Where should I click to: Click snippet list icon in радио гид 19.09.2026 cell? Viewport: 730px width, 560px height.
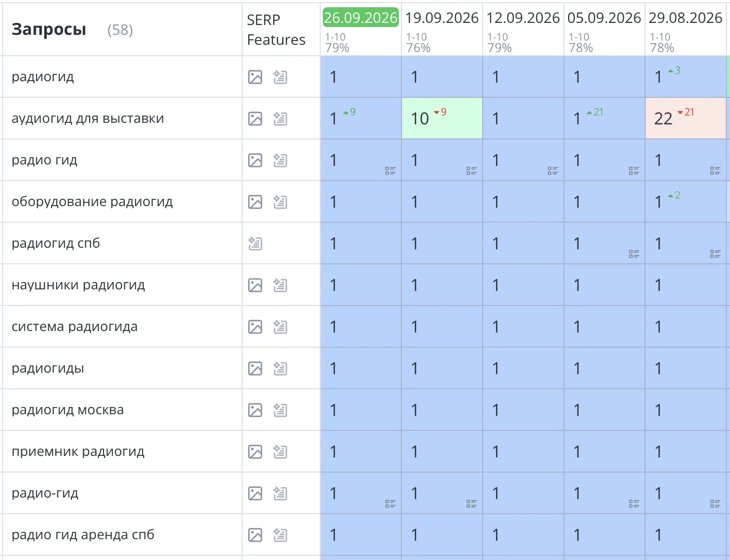472,171
